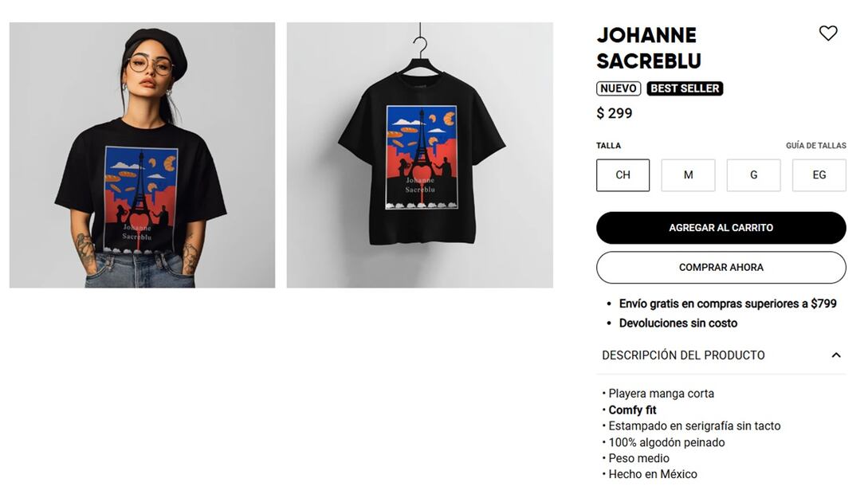The width and height of the screenshot is (868, 494).
Task: Toggle the Descripción del producto section header
Action: [721, 355]
